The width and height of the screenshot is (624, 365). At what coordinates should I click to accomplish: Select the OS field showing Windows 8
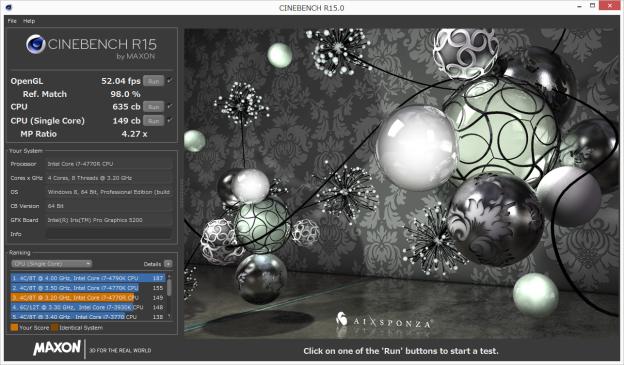click(109, 192)
